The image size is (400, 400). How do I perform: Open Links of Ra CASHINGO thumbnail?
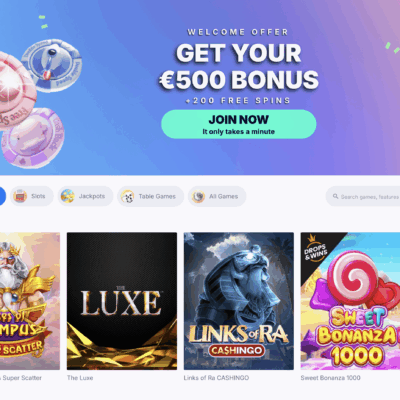click(239, 301)
